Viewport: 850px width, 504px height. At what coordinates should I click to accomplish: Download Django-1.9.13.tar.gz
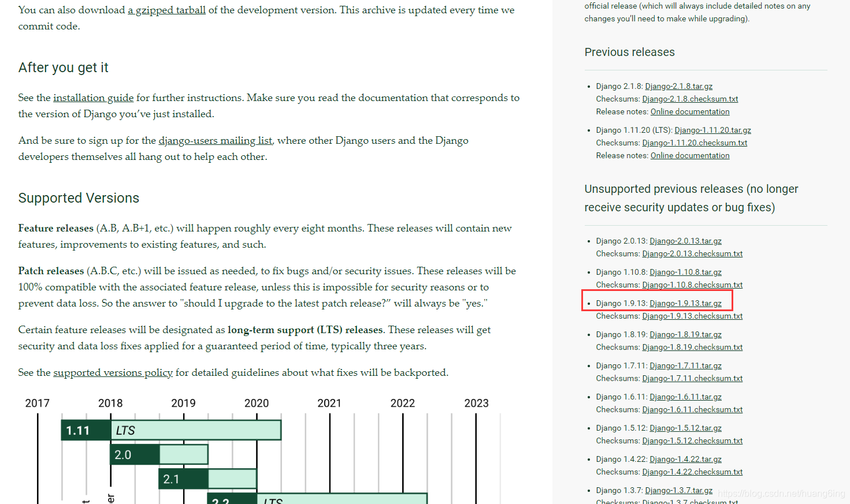(686, 304)
